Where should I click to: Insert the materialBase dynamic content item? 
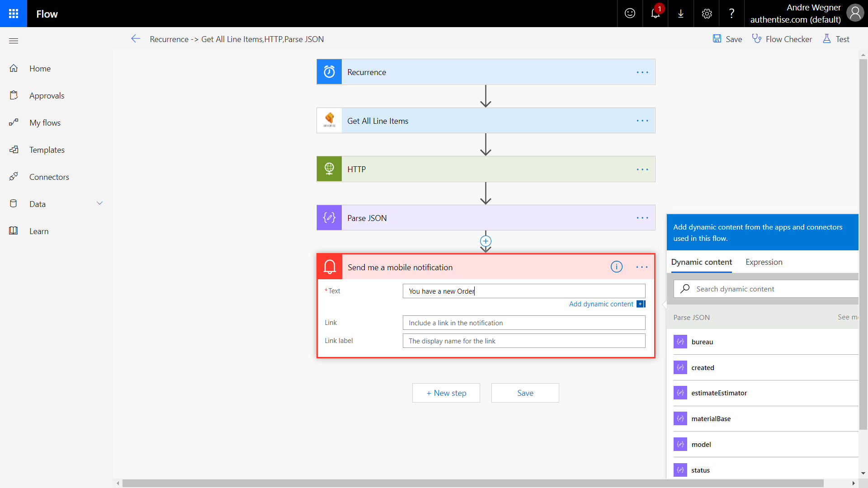pos(766,419)
